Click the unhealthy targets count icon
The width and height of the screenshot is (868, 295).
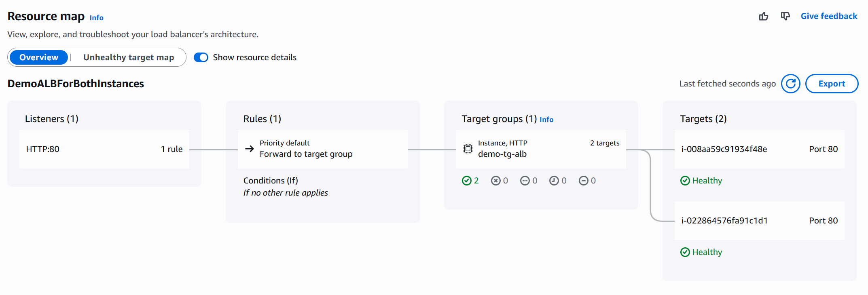point(495,181)
